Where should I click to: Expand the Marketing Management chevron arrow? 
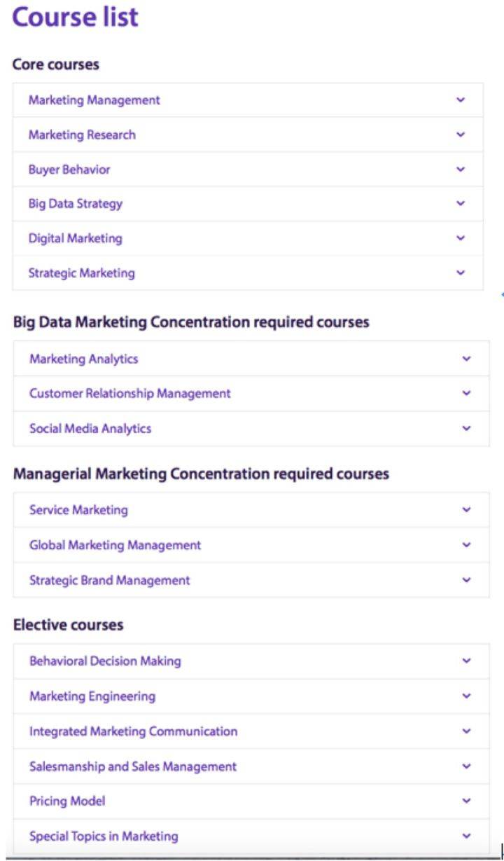(461, 100)
